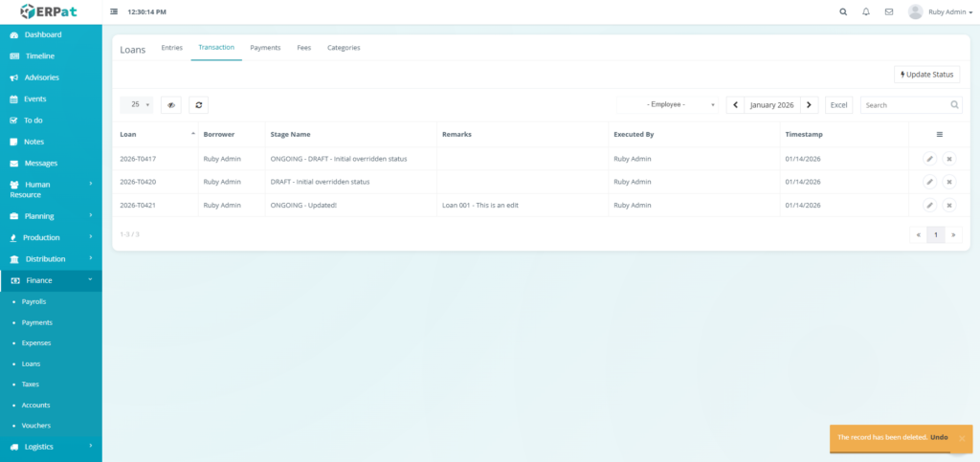Edit transaction row 2026-T0417
The image size is (980, 462).
pos(930,159)
